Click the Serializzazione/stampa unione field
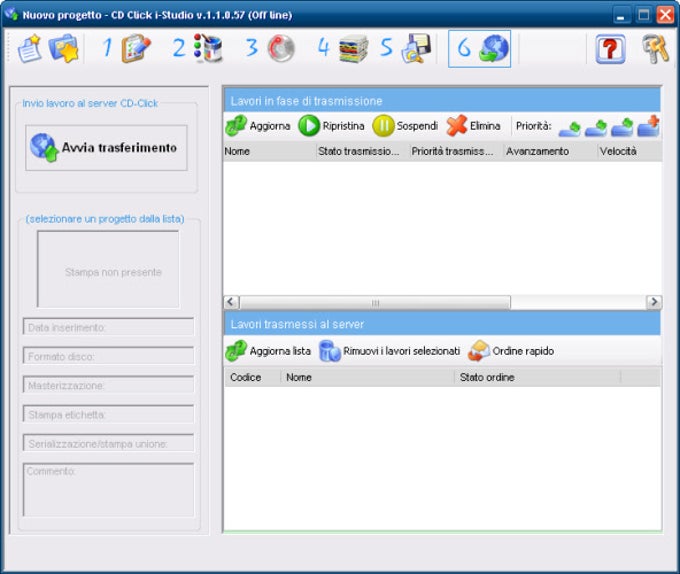Image resolution: width=680 pixels, height=574 pixels. [108, 444]
